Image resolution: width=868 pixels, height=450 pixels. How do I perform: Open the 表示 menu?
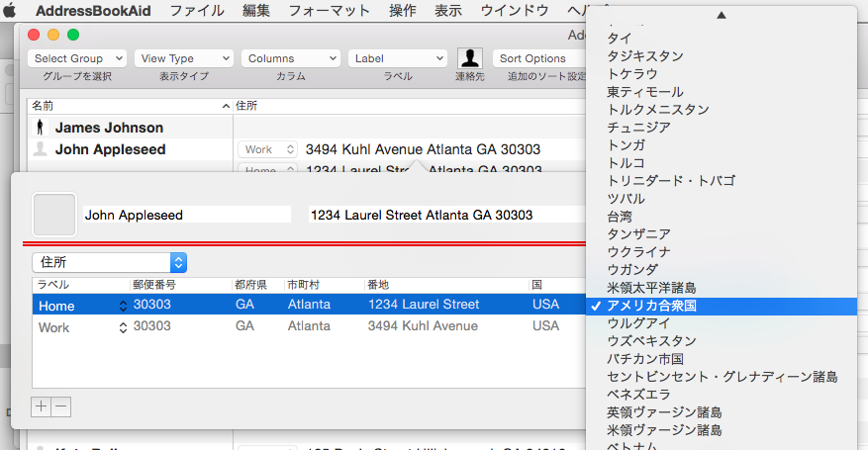click(447, 11)
